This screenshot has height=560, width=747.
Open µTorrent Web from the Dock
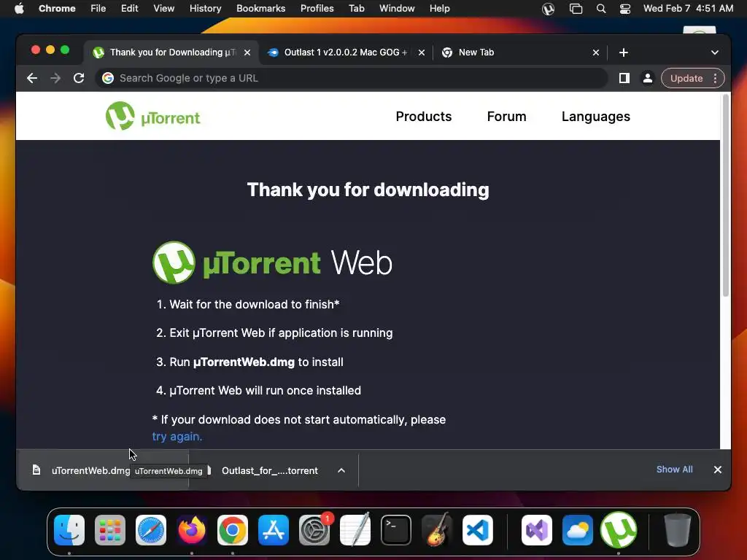coord(619,529)
